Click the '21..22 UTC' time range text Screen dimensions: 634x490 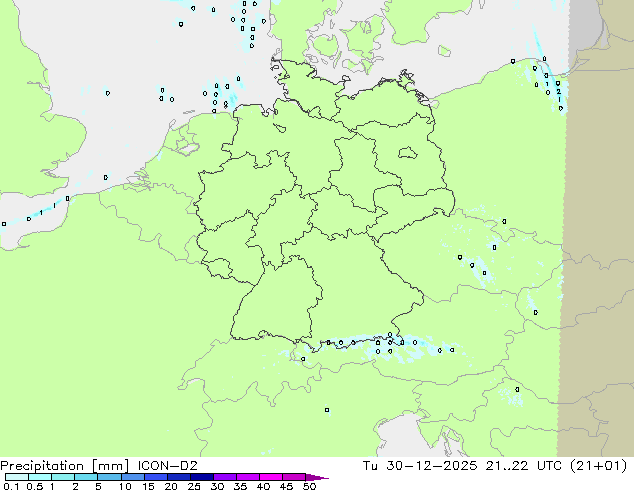524,466
